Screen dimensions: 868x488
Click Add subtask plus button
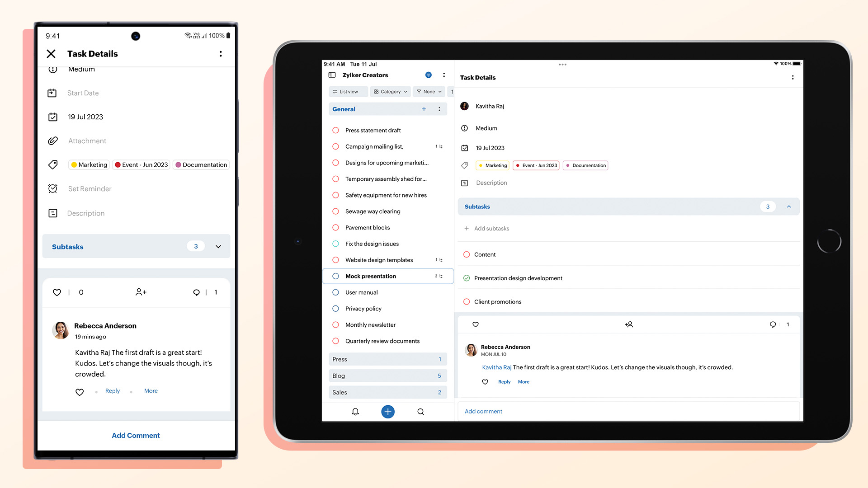click(467, 228)
